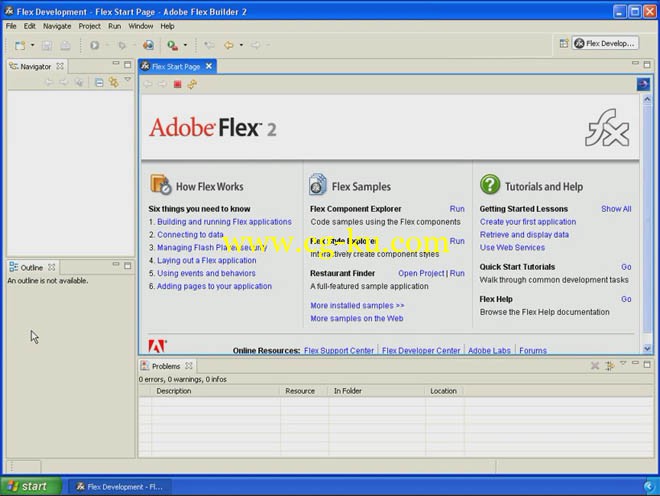Click the Windows start button
Image resolution: width=660 pixels, height=496 pixels.
pyautogui.click(x=30, y=486)
